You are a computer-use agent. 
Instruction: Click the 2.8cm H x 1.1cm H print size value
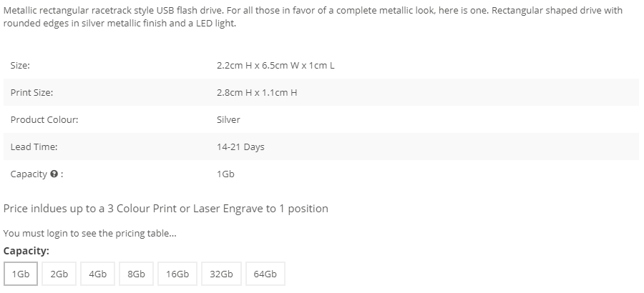point(257,93)
